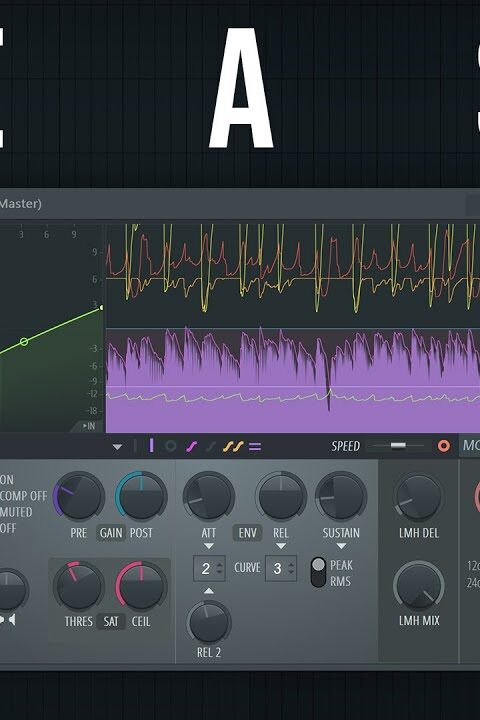
Task: Click the up arrow above REL 2 knob
Action: [209, 591]
